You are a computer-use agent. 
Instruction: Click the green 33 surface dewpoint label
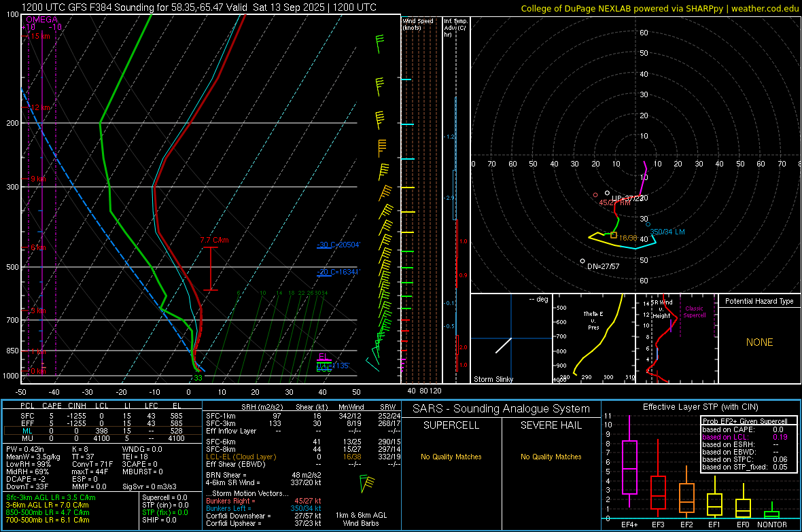pos(198,378)
